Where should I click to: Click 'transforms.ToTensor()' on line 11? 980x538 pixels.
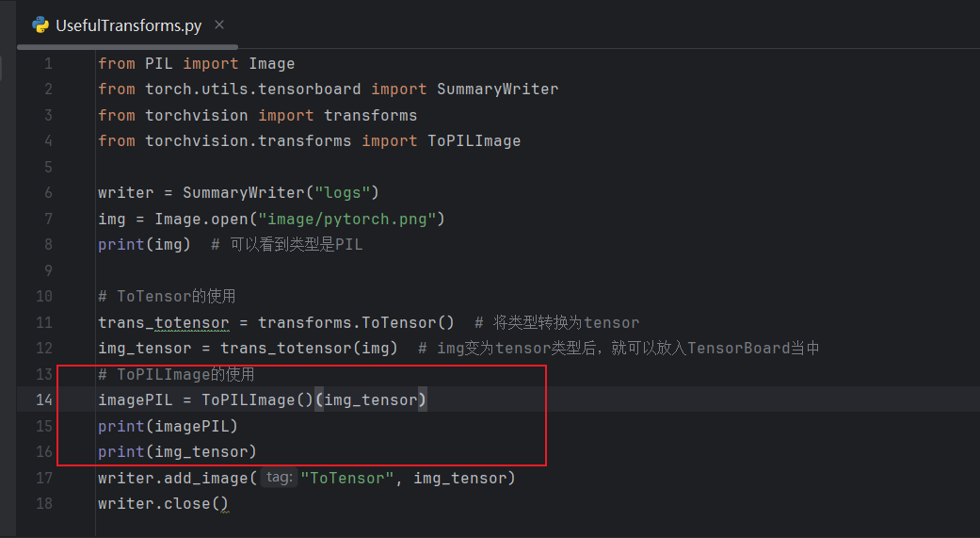click(356, 323)
